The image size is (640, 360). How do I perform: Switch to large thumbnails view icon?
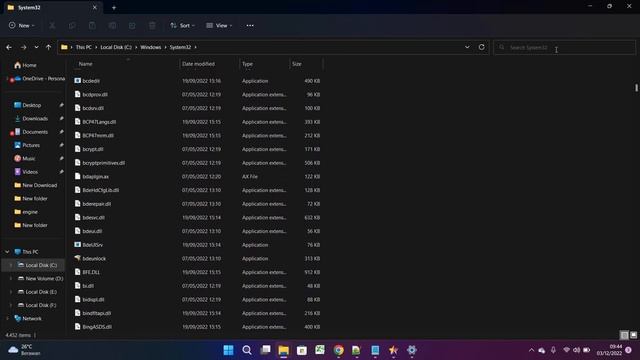633,335
